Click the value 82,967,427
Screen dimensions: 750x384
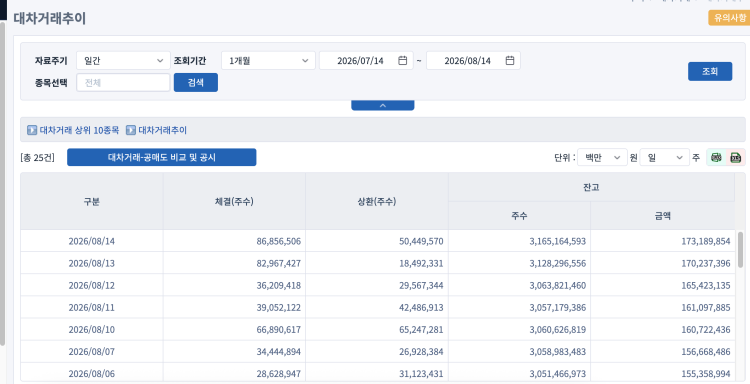pos(279,263)
